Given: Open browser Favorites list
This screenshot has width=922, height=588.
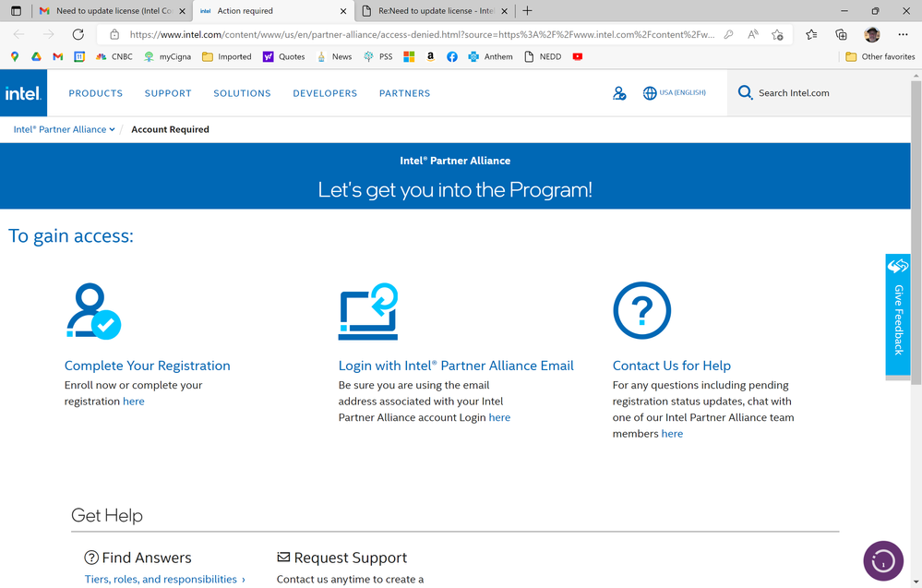Looking at the screenshot, I should pos(811,35).
